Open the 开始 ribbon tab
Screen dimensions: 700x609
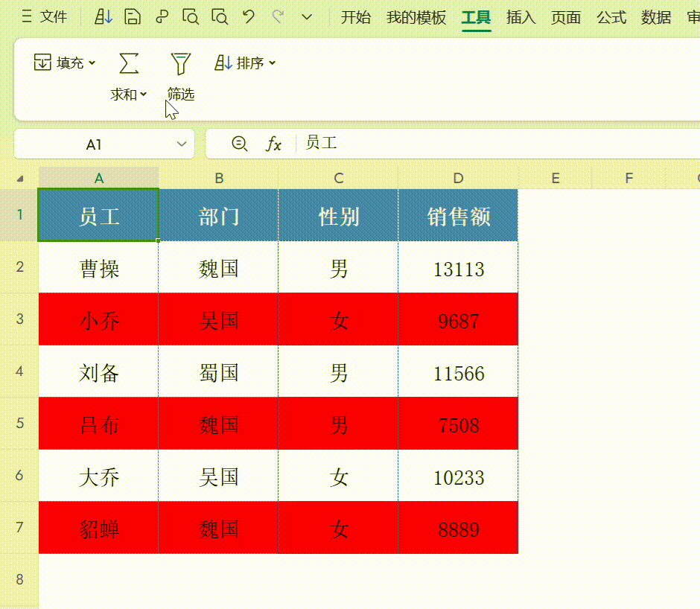point(356,17)
